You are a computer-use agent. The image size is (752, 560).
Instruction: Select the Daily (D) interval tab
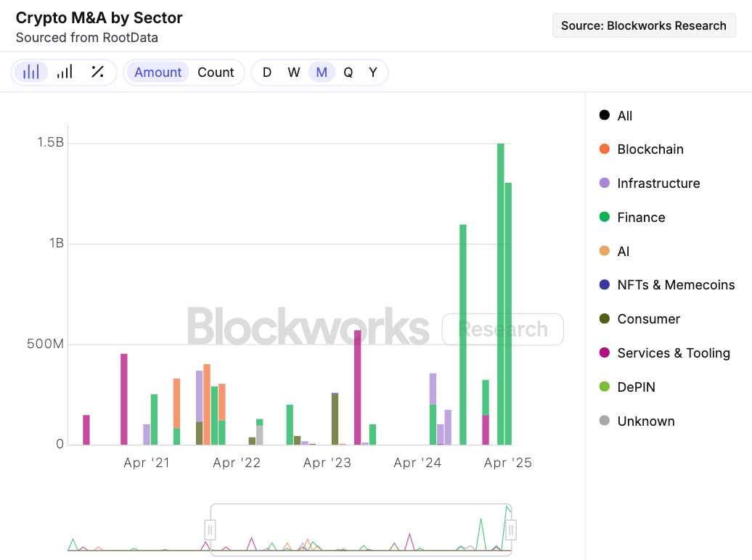click(267, 72)
